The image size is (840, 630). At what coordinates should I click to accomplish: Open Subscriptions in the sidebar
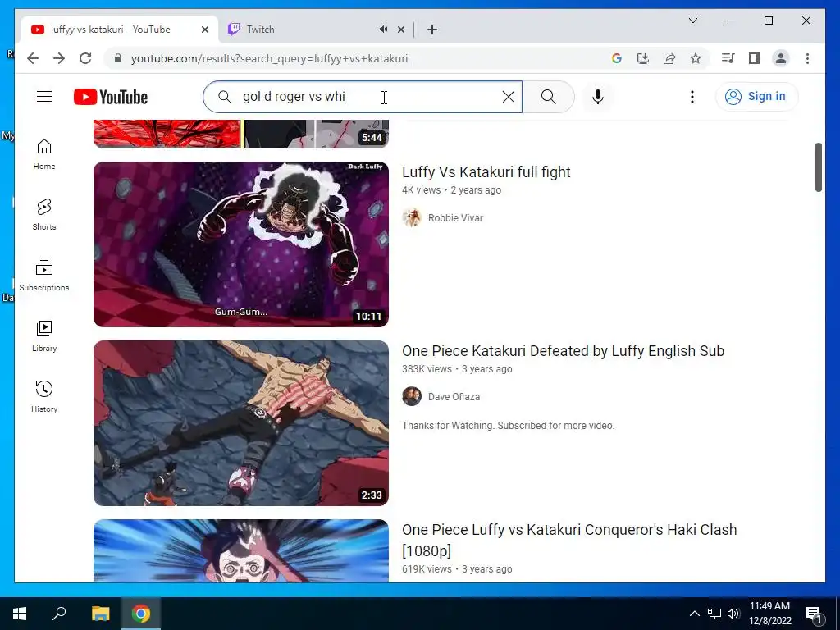[x=44, y=276]
